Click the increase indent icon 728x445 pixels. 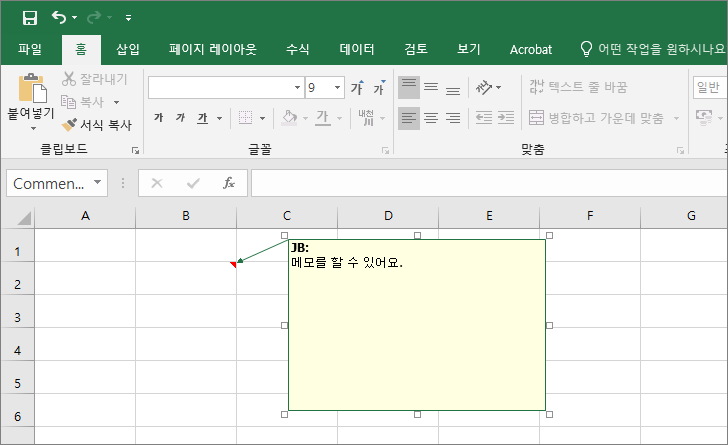click(x=506, y=118)
